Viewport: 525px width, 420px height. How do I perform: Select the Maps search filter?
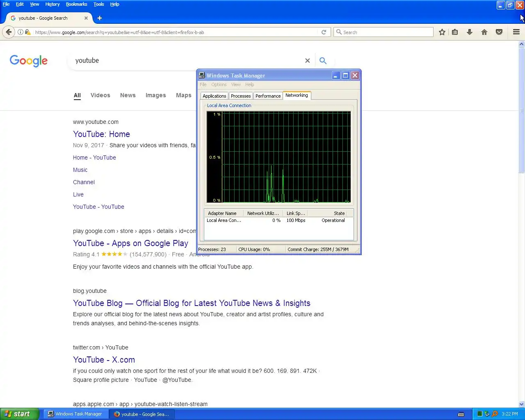click(183, 95)
